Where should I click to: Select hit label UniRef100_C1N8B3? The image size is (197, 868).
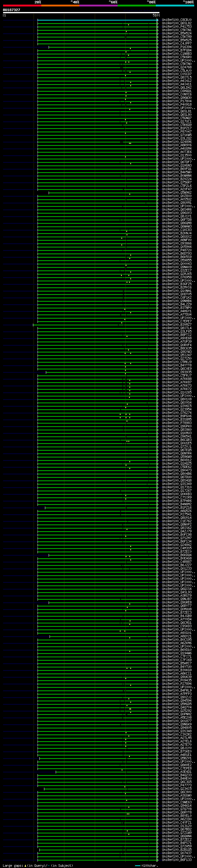point(177,54)
